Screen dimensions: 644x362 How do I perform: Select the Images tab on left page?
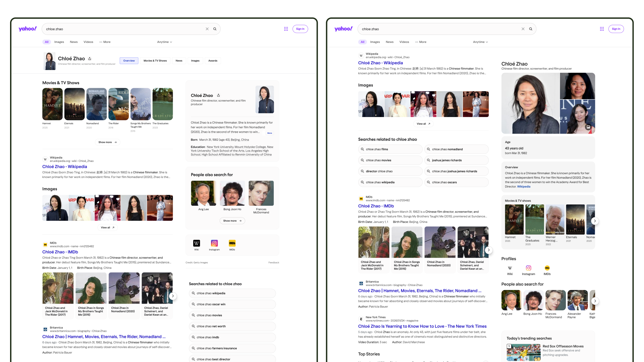[59, 42]
